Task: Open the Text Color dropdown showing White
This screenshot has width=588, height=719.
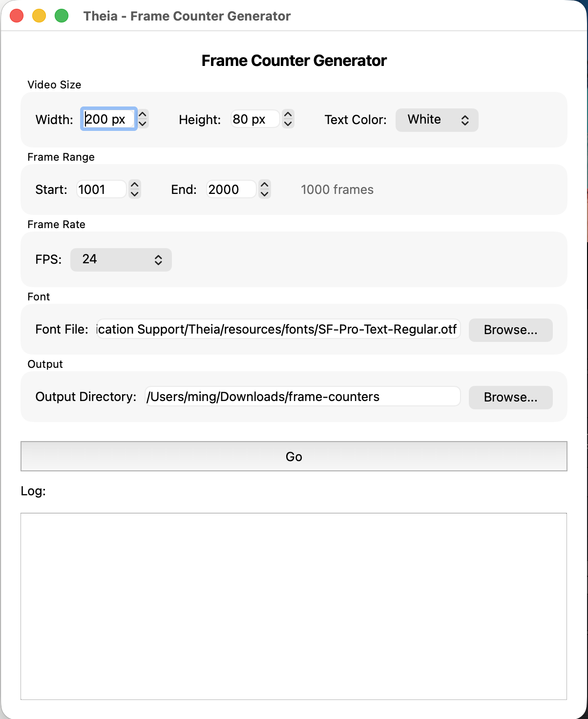Action: pos(437,120)
